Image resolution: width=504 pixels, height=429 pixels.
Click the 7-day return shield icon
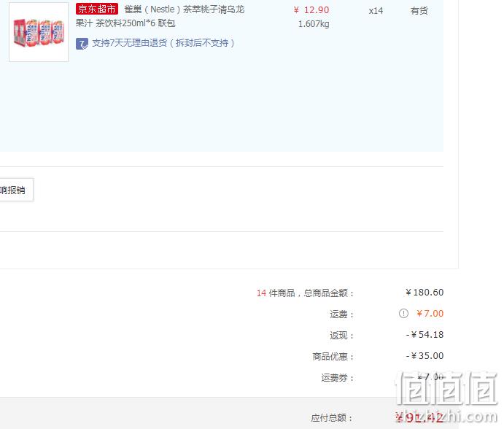(82, 44)
